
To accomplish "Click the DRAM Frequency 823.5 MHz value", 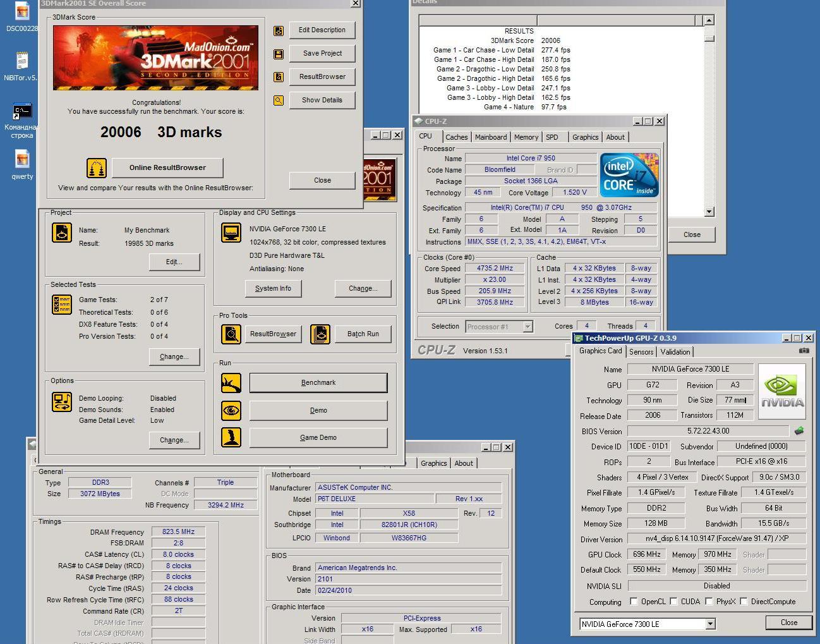I will (179, 532).
